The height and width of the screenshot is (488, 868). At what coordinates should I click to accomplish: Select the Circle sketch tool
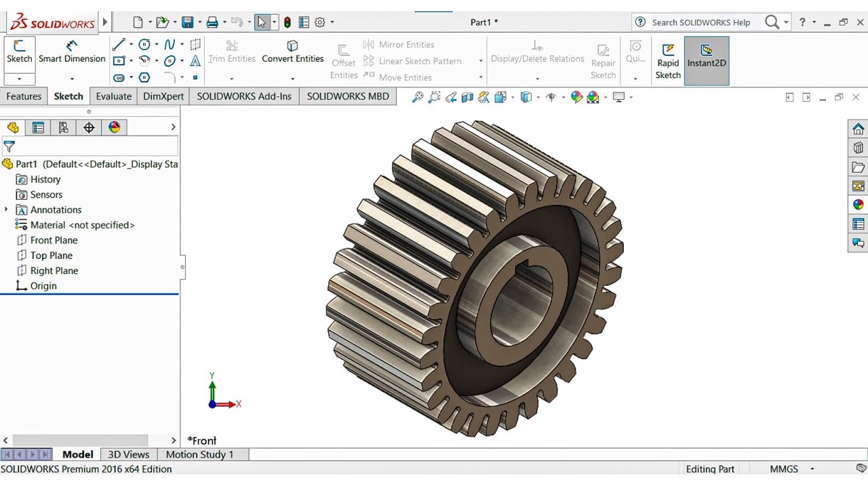tap(144, 45)
